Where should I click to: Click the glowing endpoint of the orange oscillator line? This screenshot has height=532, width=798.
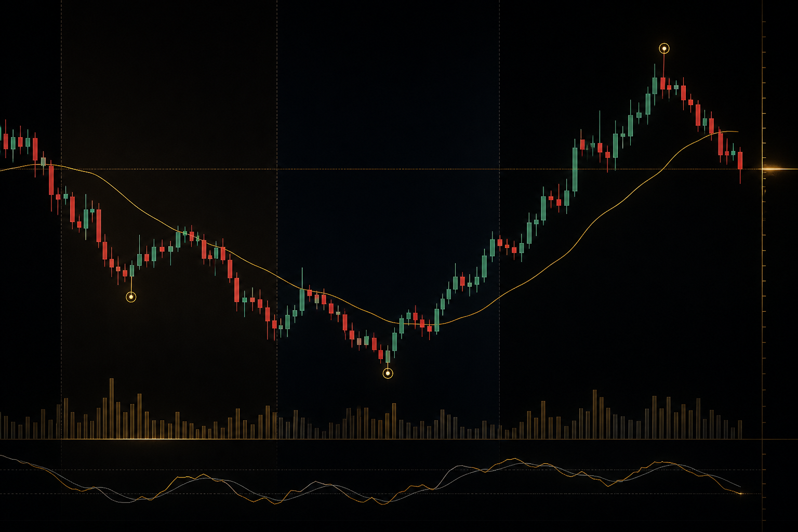point(740,493)
